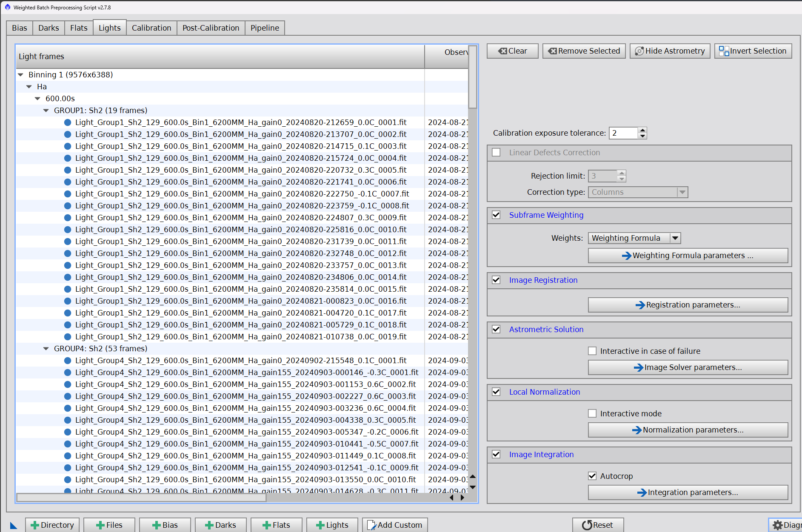Click the blue arrow on Weighting Formula parameters

click(x=627, y=256)
